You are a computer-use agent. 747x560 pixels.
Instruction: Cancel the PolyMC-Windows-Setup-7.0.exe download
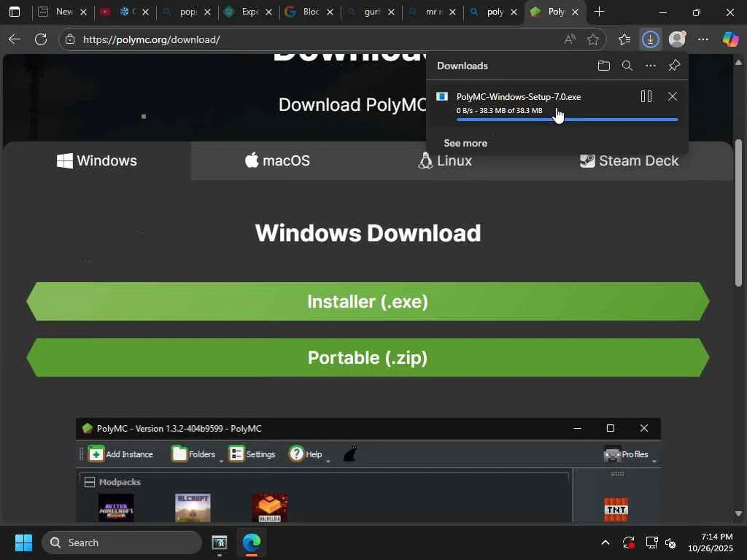[x=672, y=97]
